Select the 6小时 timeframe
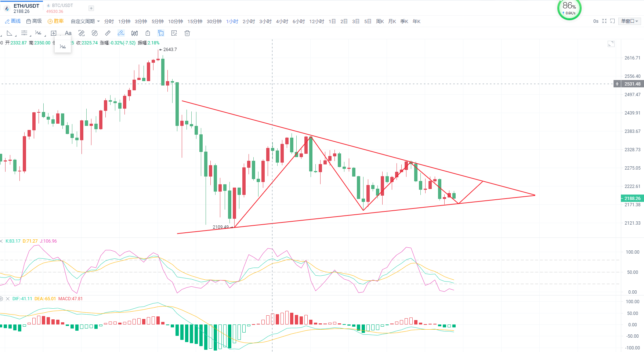The height and width of the screenshot is (352, 644). pos(299,21)
